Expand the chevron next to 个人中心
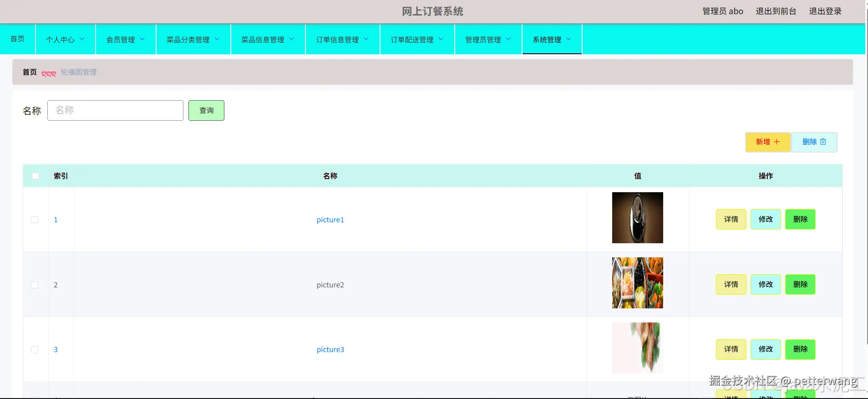The width and height of the screenshot is (868, 399). (82, 39)
